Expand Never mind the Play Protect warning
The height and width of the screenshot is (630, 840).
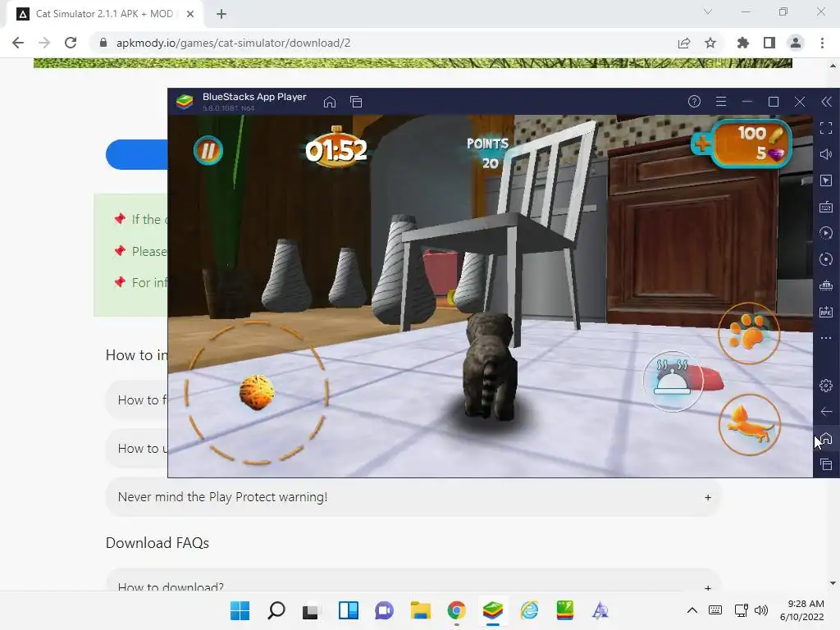[413, 497]
